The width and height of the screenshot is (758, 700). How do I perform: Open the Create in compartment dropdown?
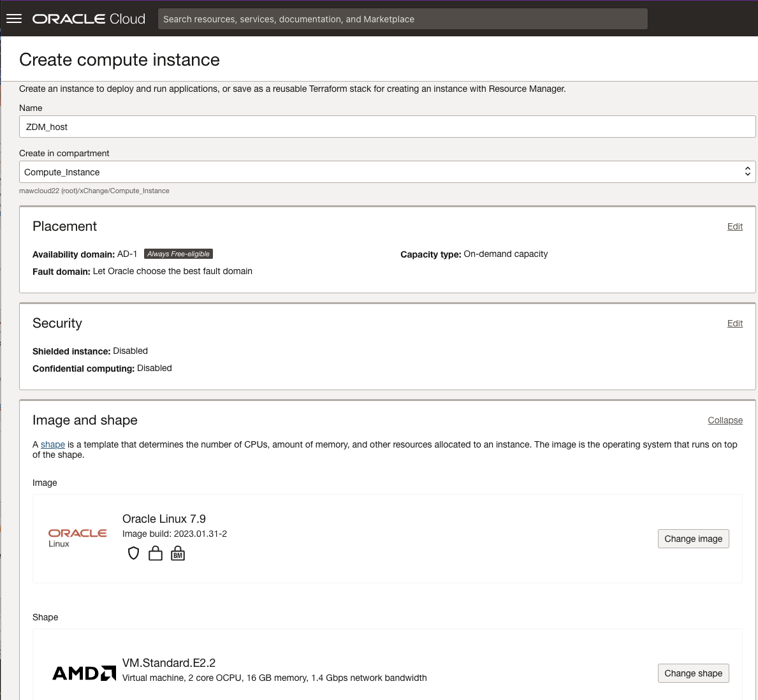387,172
